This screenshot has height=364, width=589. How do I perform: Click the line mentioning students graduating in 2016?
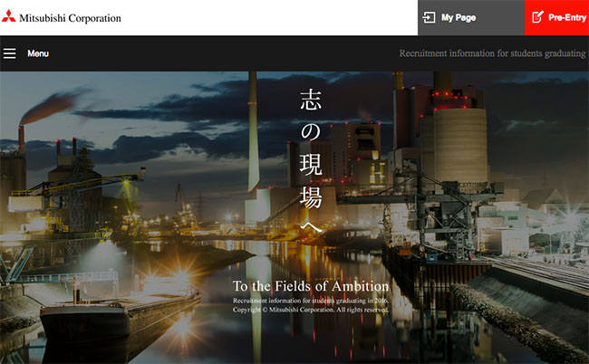311,301
